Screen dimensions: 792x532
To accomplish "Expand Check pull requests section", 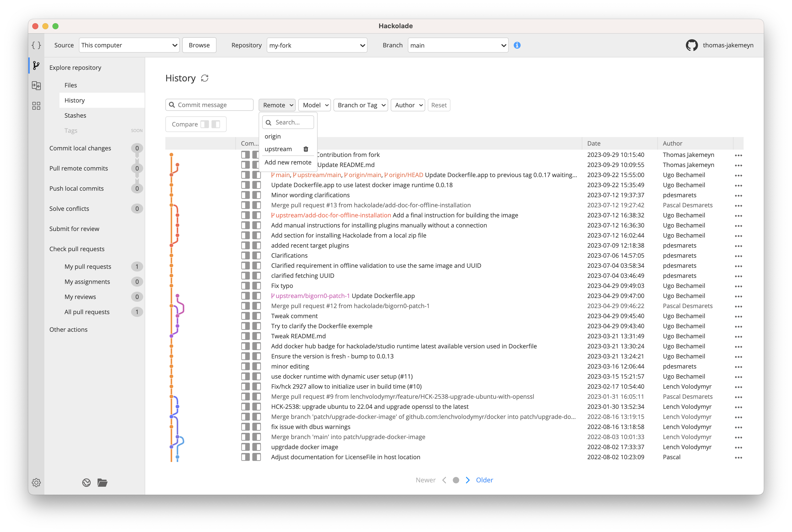I will (x=77, y=249).
